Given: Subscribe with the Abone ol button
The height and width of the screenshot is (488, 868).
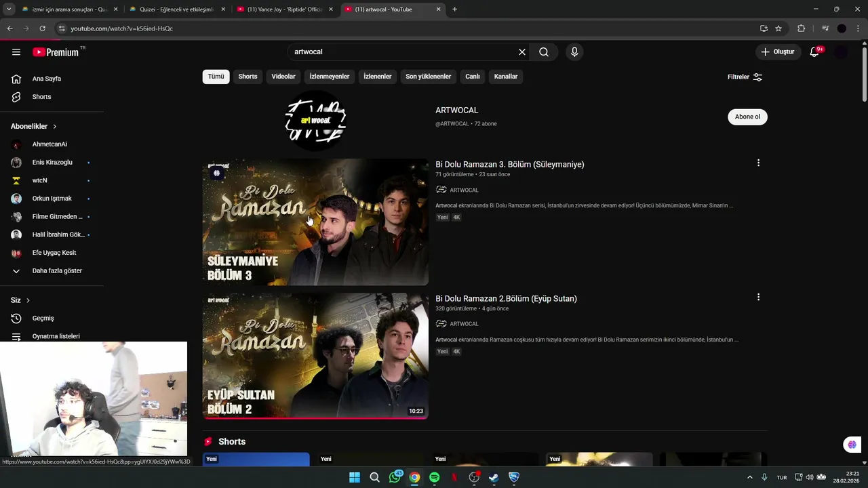Looking at the screenshot, I should coord(747,117).
